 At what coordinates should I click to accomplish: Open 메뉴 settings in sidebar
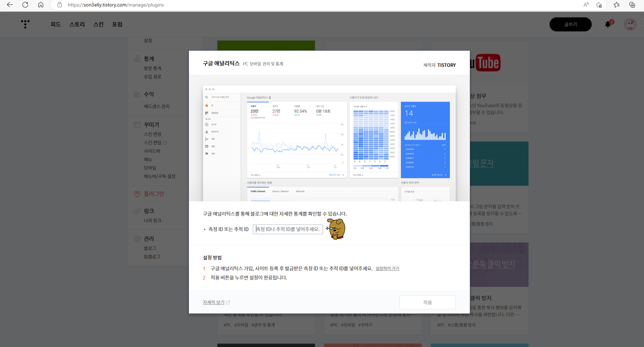pyautogui.click(x=148, y=160)
